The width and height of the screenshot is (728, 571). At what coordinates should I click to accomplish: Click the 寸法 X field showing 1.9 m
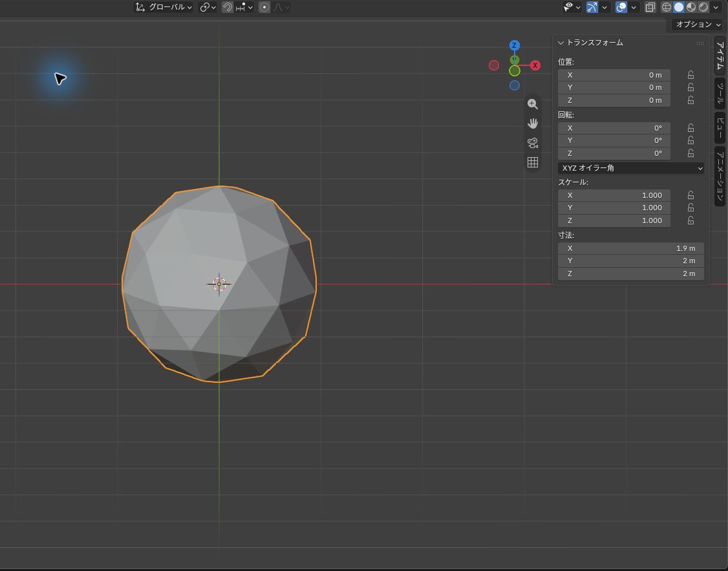pos(631,248)
